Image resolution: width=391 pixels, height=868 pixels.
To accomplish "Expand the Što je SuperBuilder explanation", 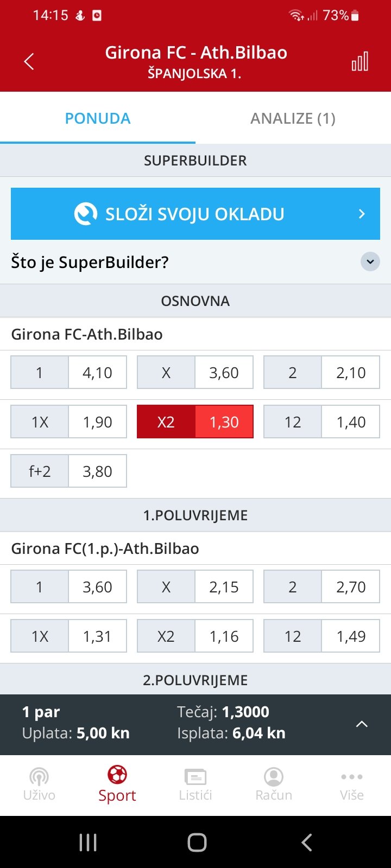I will tap(370, 261).
